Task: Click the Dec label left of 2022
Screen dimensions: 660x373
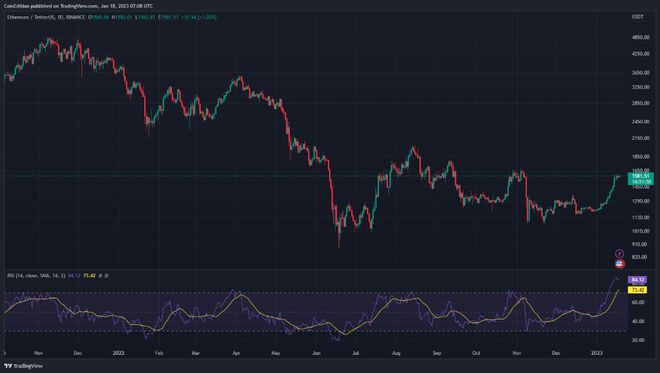Action: 77,353
